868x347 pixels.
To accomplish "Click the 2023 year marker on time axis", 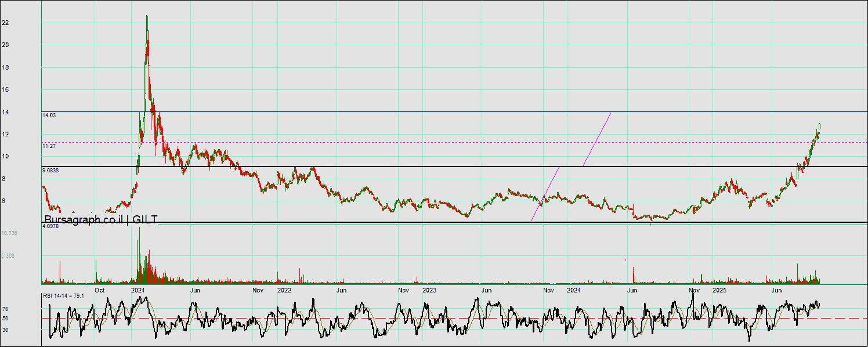I will tap(429, 289).
